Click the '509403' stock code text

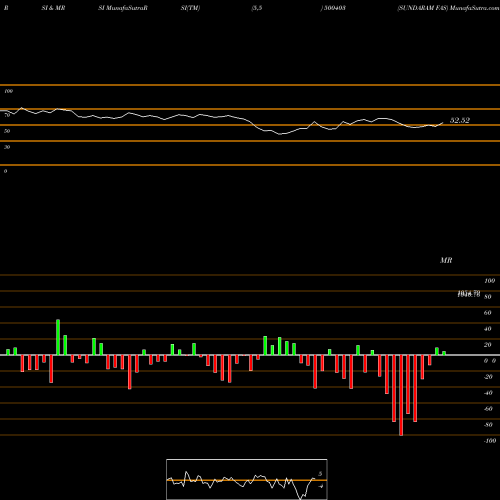point(334,8)
